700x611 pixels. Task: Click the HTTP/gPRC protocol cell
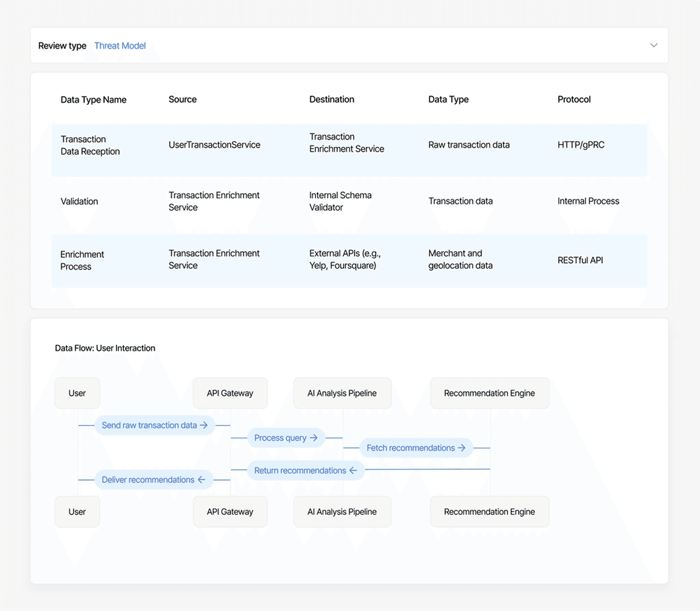pyautogui.click(x=581, y=145)
